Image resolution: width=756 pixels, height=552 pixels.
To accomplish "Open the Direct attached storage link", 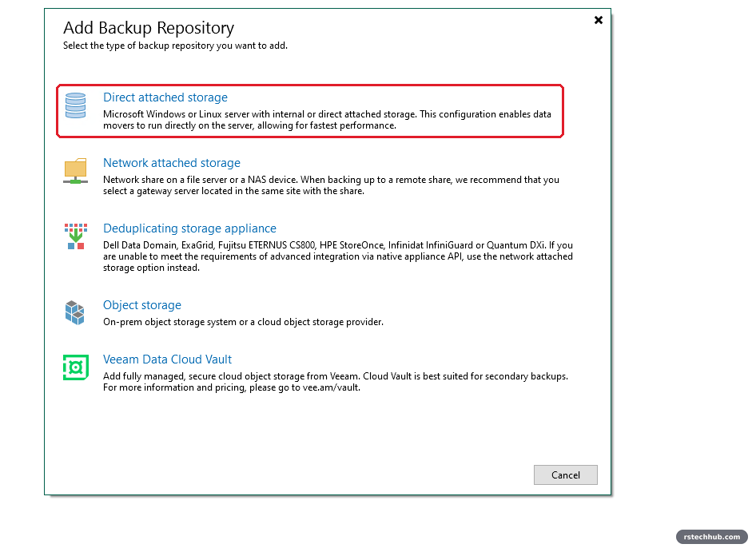I will pyautogui.click(x=165, y=97).
